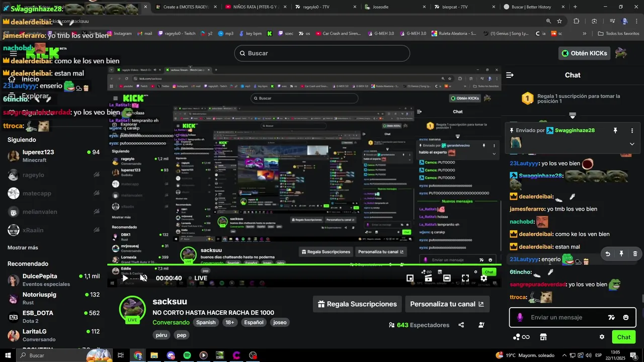
Task: Open the browser zoom magnifier icon
Action: tap(548, 21)
